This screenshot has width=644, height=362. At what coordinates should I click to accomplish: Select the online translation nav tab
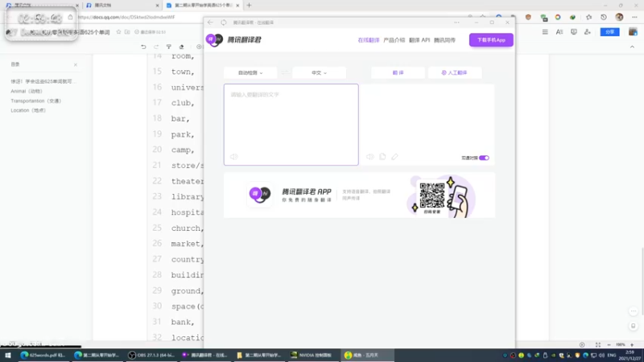[x=369, y=40]
